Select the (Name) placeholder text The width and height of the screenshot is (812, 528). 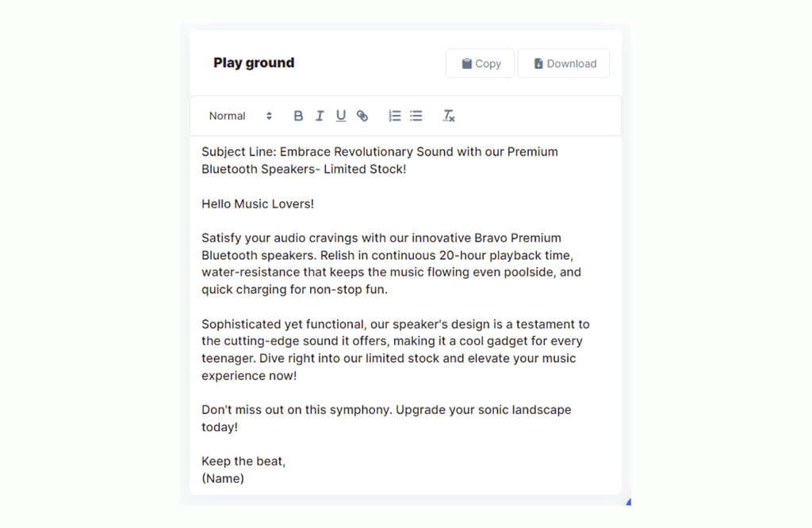(223, 478)
